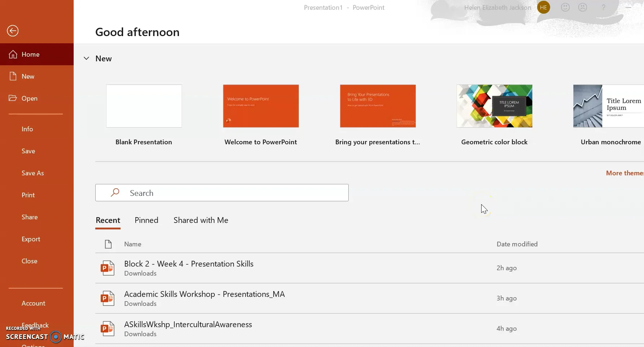Switch to the Pinned tab
Image resolution: width=644 pixels, height=347 pixels.
pyautogui.click(x=147, y=220)
